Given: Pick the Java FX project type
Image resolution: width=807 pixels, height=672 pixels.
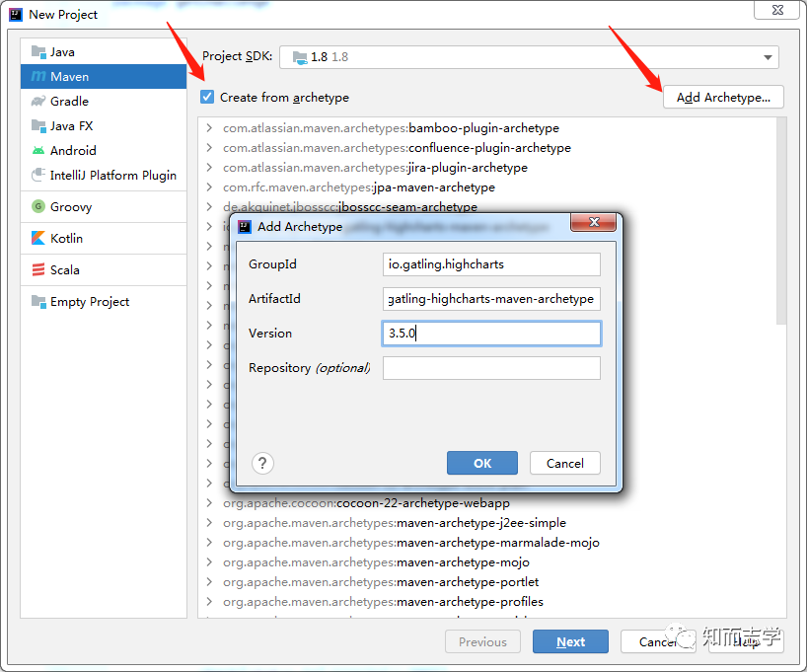Looking at the screenshot, I should click(x=104, y=126).
